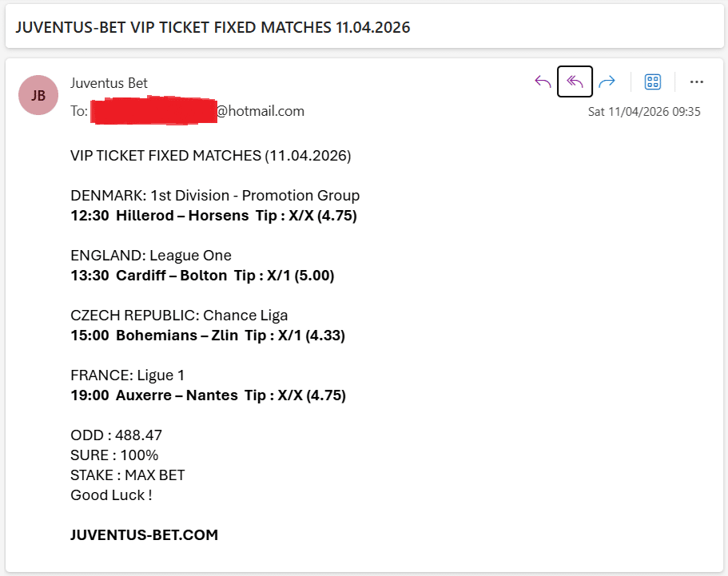Select the Reply All icon

tap(575, 81)
